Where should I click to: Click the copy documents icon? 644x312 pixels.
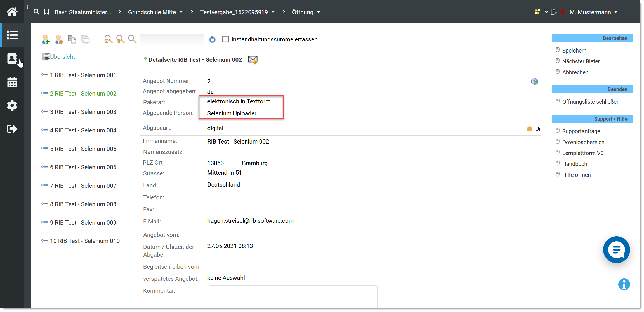click(x=72, y=39)
